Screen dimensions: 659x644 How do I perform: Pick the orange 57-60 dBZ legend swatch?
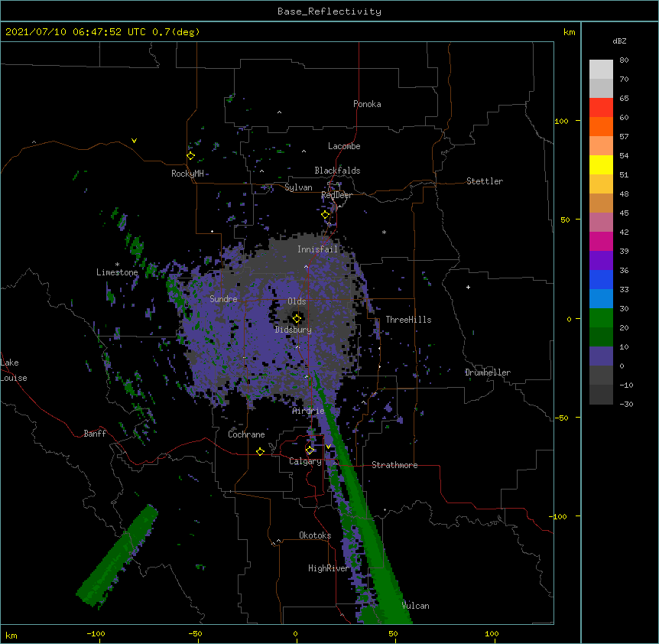click(601, 126)
